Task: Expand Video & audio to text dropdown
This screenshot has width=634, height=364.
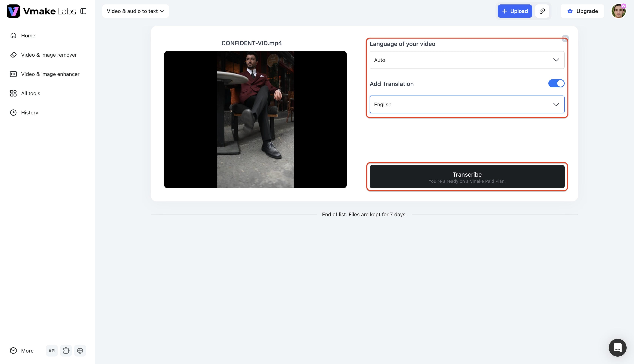Action: coord(135,11)
